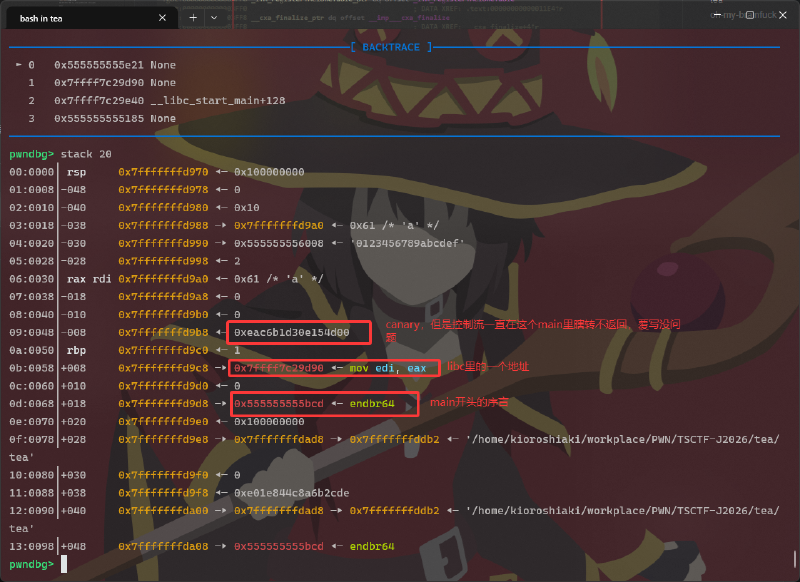Image resolution: width=800 pixels, height=582 pixels.
Task: Click the 'mov edi, eax' instruction
Action: click(388, 368)
